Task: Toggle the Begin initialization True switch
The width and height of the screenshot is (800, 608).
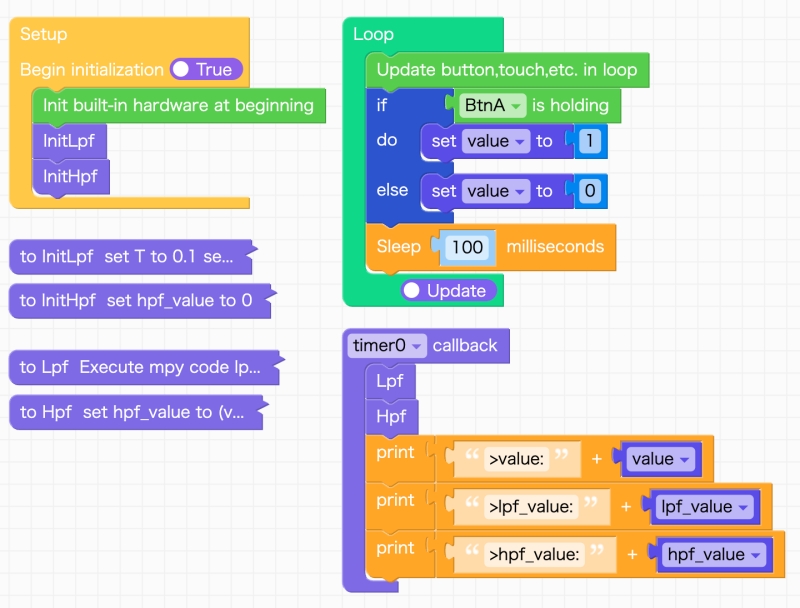Action: 206,70
